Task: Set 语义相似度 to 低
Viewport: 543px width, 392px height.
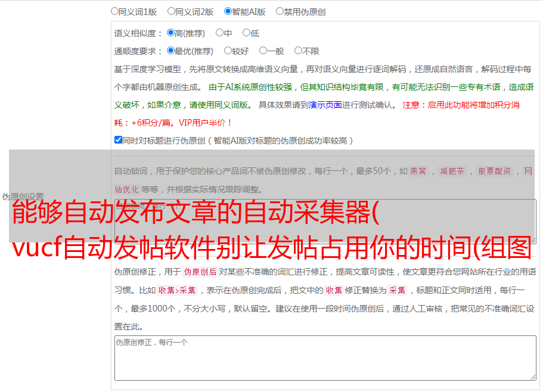Action: click(246, 33)
